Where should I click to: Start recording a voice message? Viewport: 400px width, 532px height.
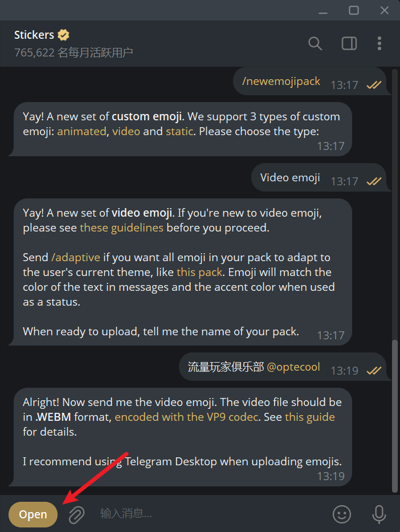click(379, 514)
